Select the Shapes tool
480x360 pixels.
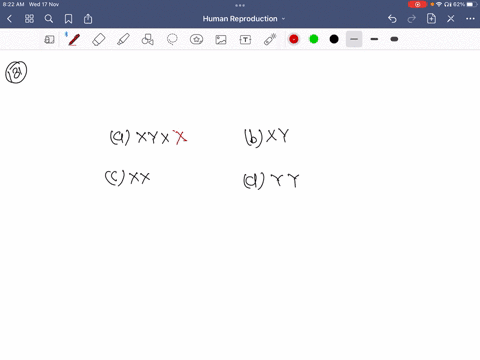tap(148, 40)
